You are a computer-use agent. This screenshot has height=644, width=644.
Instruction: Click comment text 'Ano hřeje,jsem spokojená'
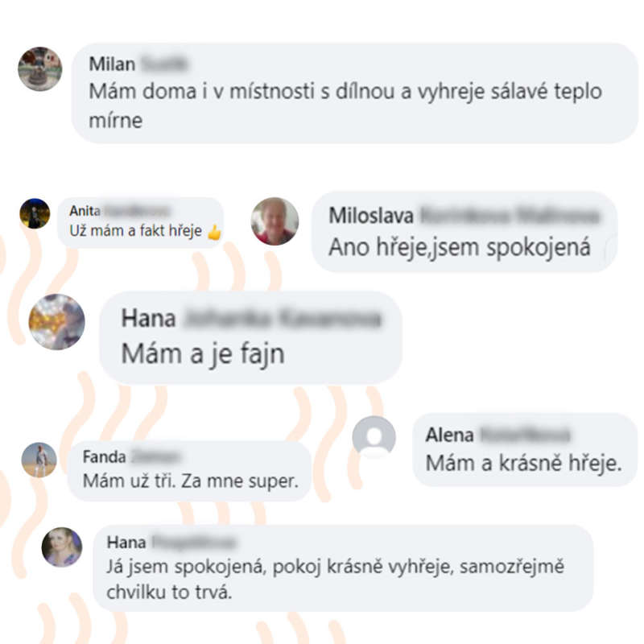tap(460, 247)
